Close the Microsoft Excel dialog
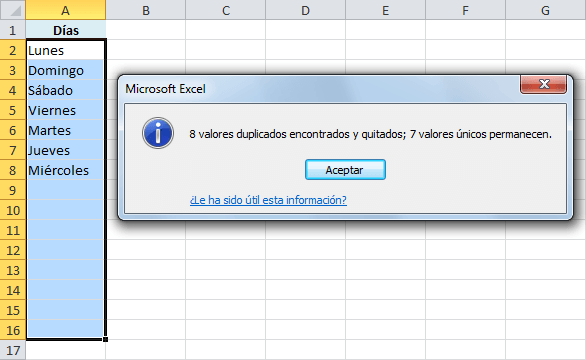Viewport: 586px width, 360px height. click(x=543, y=84)
